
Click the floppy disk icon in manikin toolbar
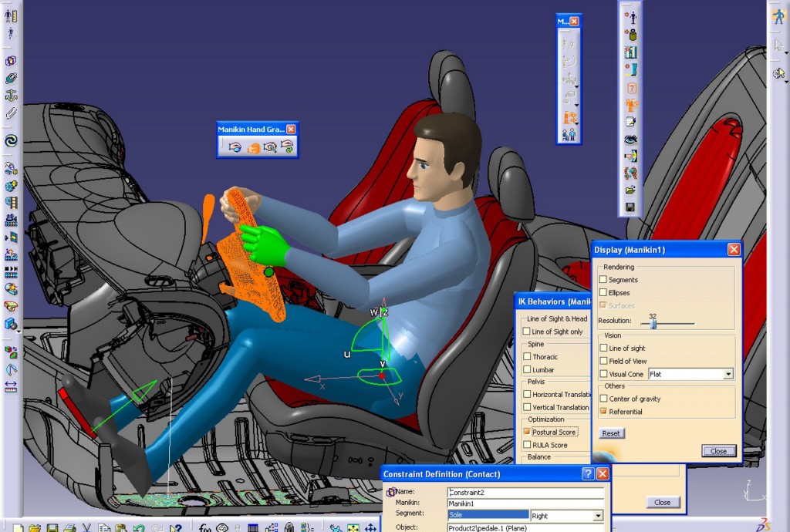point(630,208)
